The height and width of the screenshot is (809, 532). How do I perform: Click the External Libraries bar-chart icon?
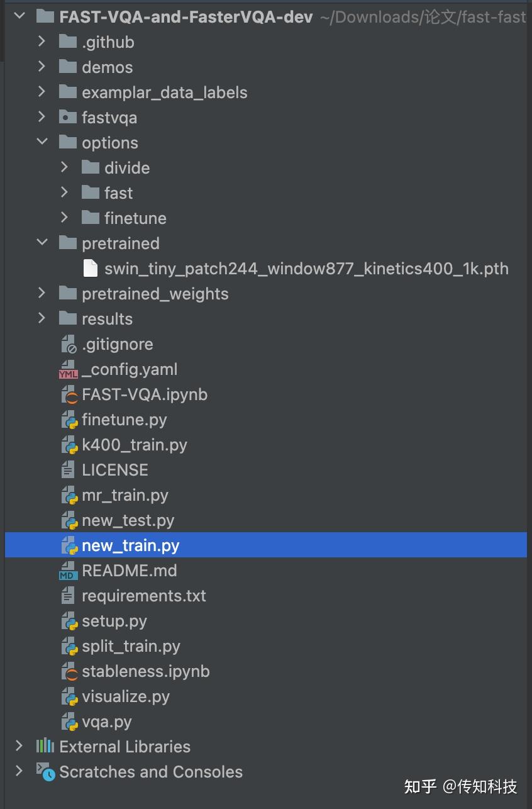point(45,747)
